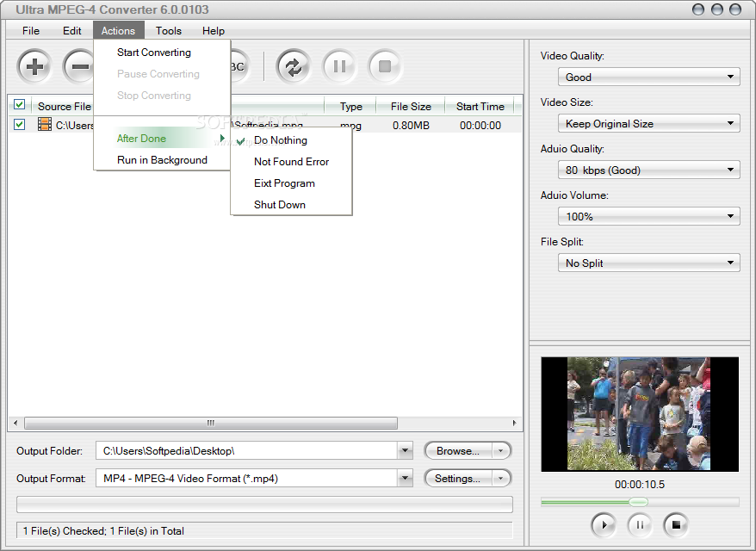Click the conversion progress bar
The height and width of the screenshot is (551, 756).
(x=264, y=505)
